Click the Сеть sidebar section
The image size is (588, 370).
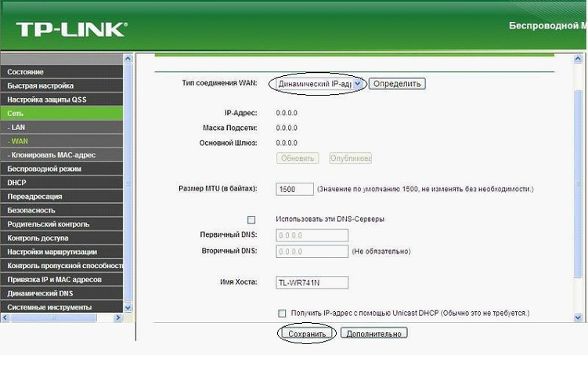62,114
